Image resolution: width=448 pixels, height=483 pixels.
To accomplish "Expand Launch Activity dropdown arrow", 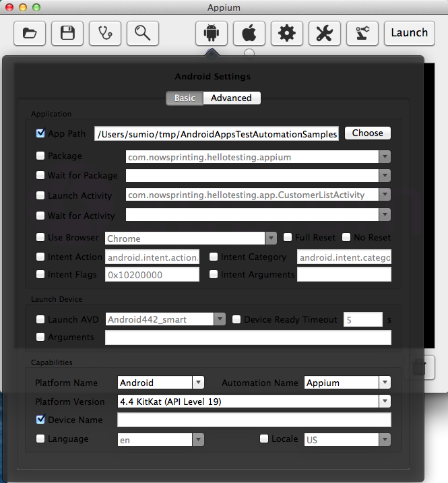I will [385, 195].
